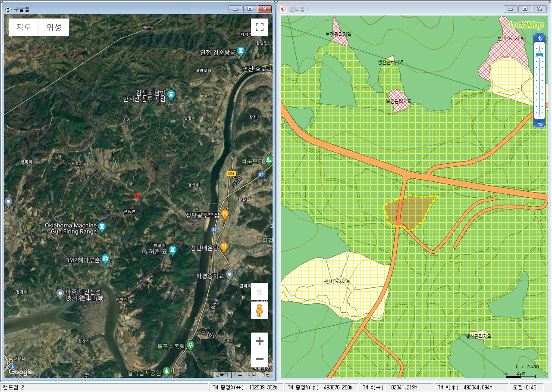Zoom out with Google map minus button

[x=260, y=358]
